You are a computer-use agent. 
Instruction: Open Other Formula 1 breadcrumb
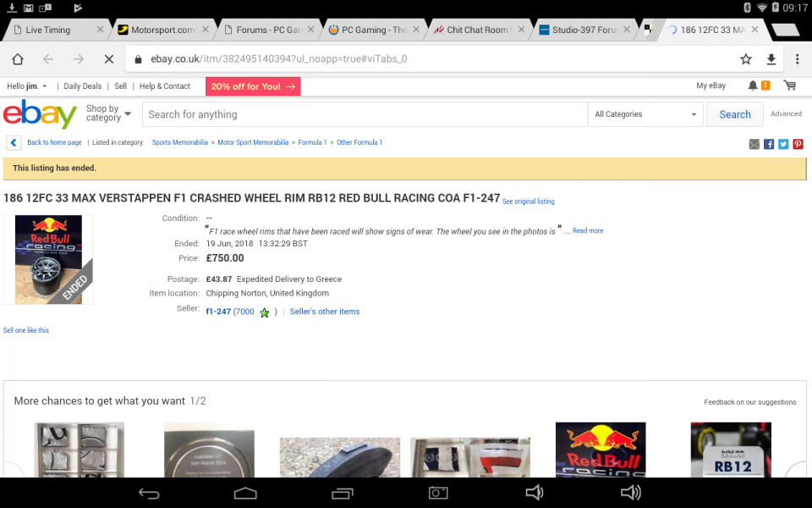359,142
